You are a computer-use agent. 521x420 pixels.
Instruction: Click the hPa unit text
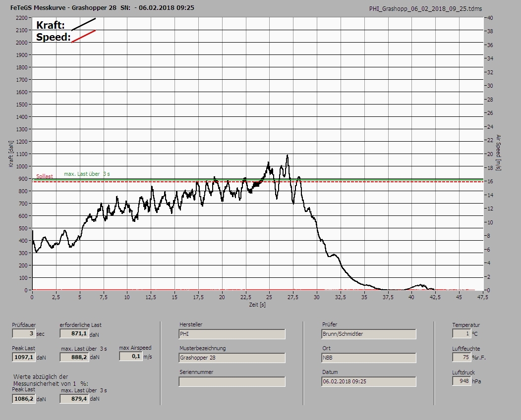point(476,381)
